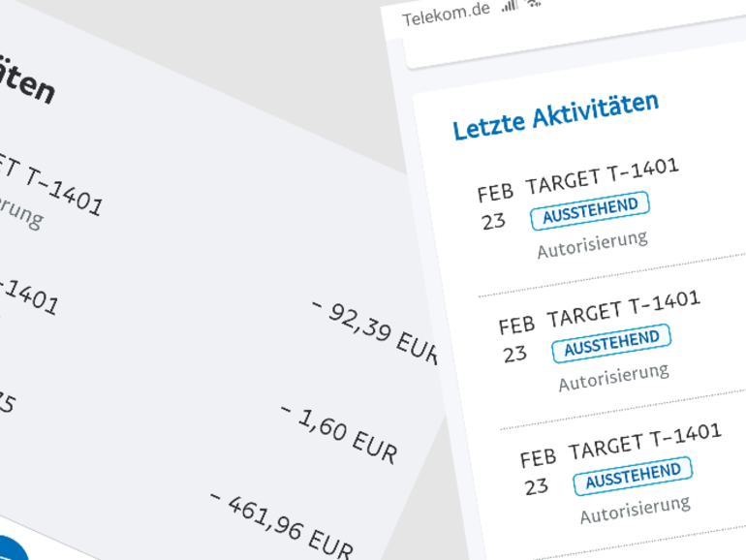Screen dimensions: 746x560
Task: Click the Telekom.de carrier label
Action: tap(447, 17)
